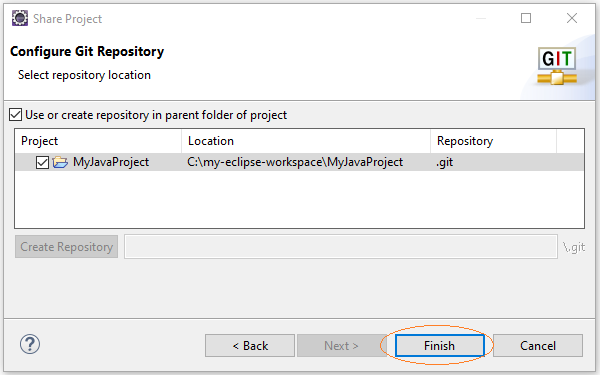Image resolution: width=600 pixels, height=375 pixels.
Task: Click the GIT wizard banner icon
Action: (x=557, y=65)
